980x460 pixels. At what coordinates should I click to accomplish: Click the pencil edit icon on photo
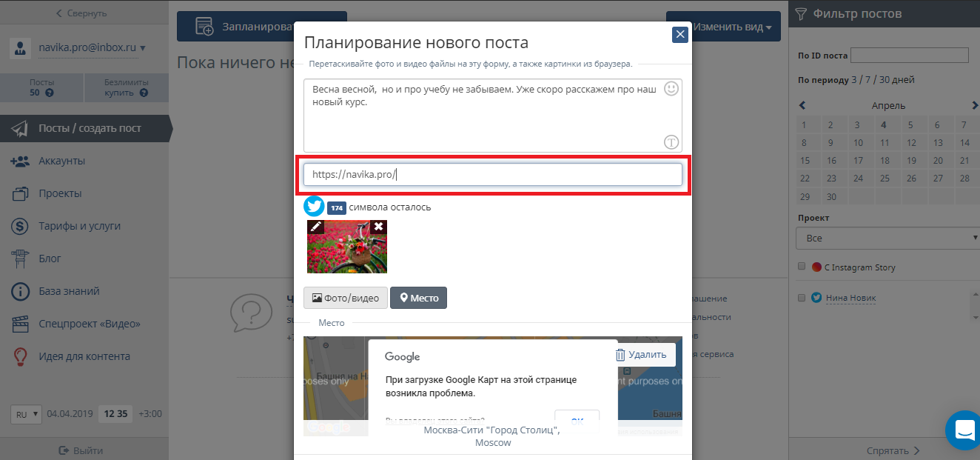pos(315,227)
